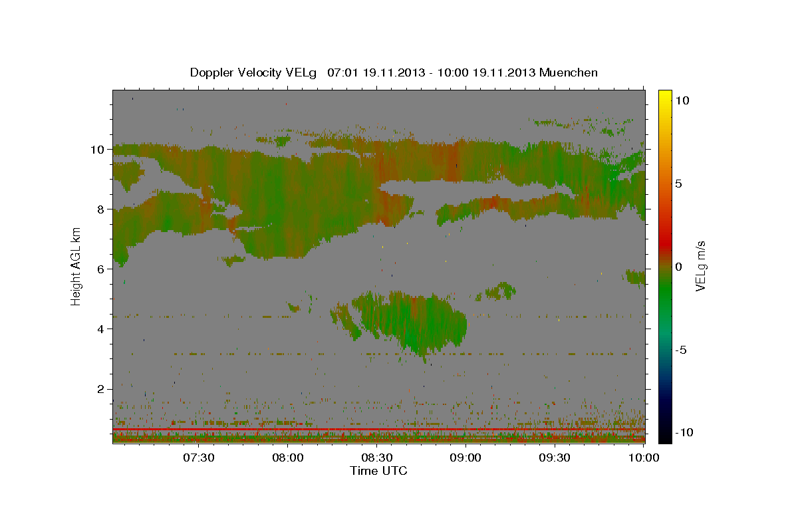The image size is (798, 532).
Task: Click the '08:00' time tick label
Action: (x=287, y=458)
